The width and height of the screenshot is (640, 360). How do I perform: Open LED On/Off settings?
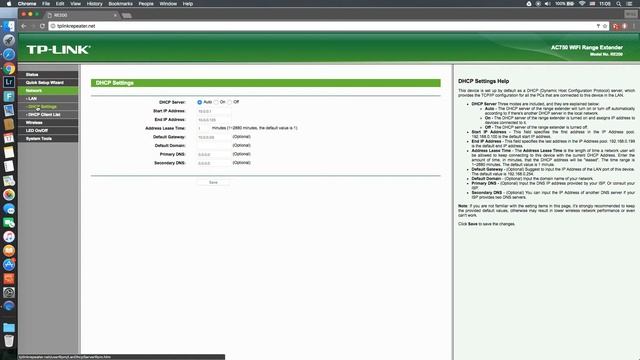pos(48,131)
